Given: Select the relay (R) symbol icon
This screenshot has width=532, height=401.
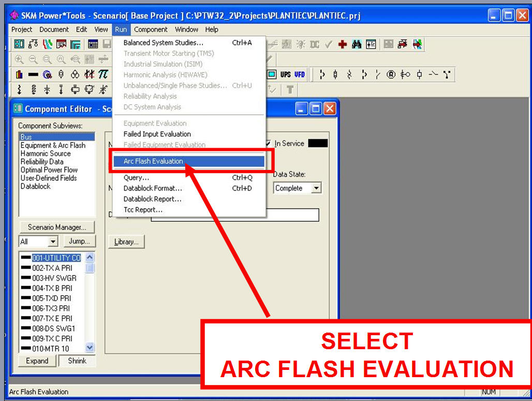Looking at the screenshot, I should click(x=391, y=75).
